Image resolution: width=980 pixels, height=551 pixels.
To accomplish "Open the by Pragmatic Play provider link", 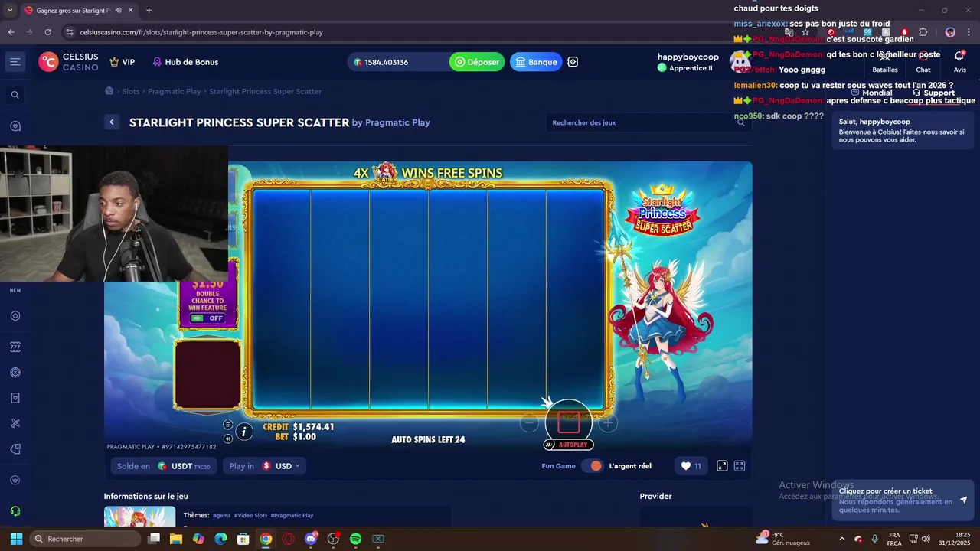I will pyautogui.click(x=391, y=122).
